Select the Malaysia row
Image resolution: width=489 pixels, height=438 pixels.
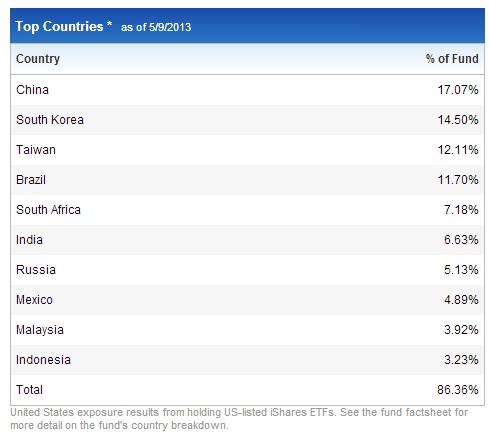(x=247, y=330)
